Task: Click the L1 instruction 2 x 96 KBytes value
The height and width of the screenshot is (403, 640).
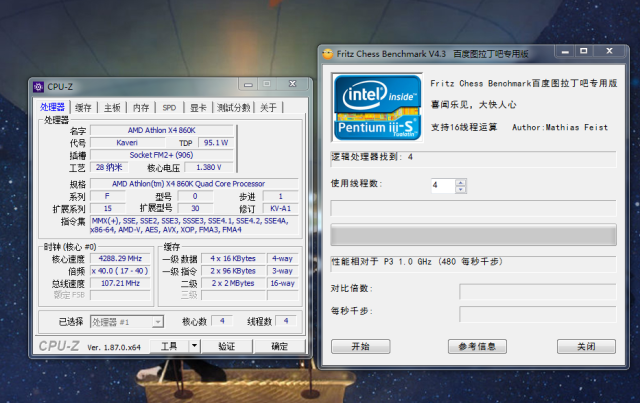Action: click(x=233, y=271)
